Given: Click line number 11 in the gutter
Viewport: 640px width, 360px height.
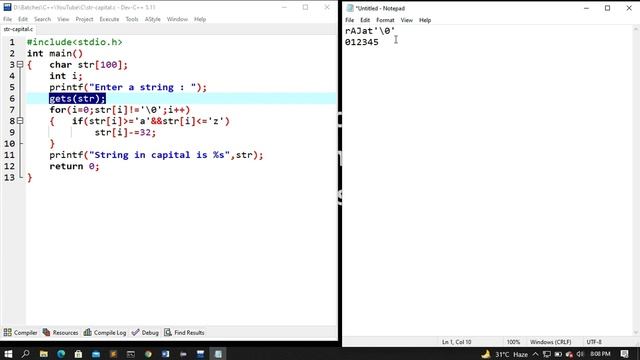Looking at the screenshot, I should pos(9,155).
